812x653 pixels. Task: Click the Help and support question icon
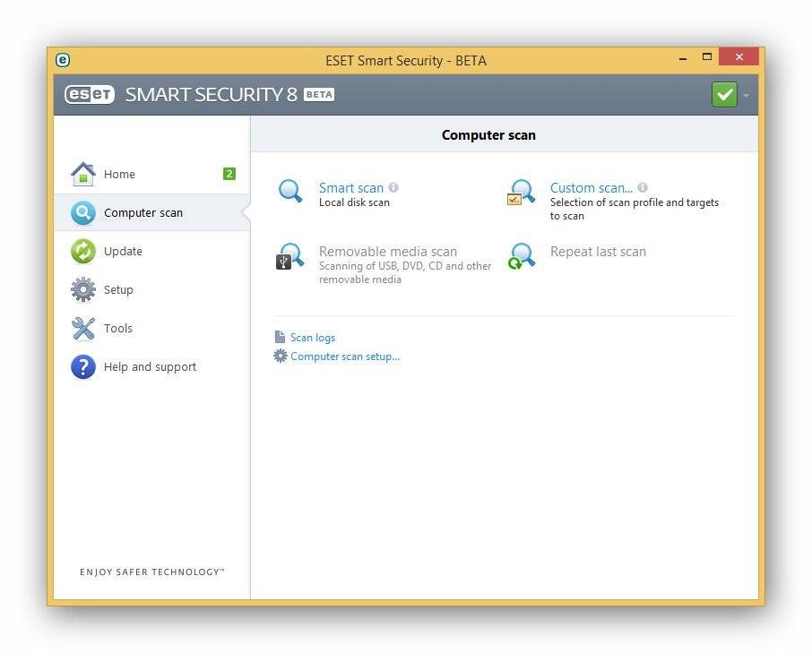(x=82, y=367)
